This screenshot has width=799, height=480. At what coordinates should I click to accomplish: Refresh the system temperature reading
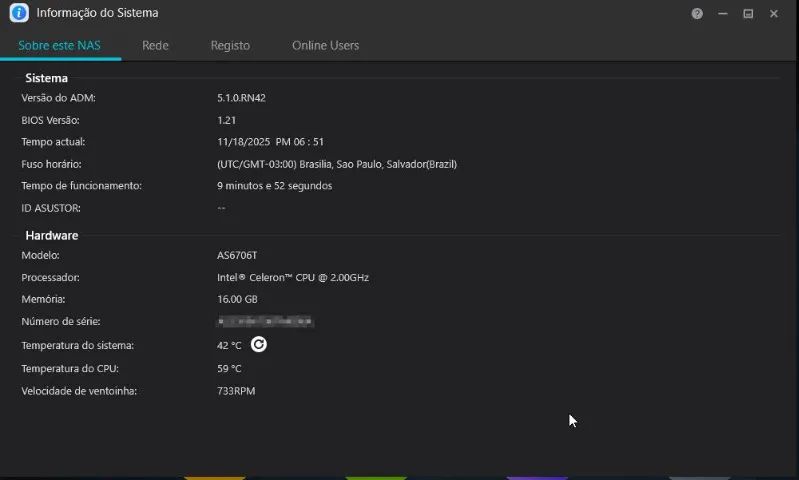click(x=258, y=345)
